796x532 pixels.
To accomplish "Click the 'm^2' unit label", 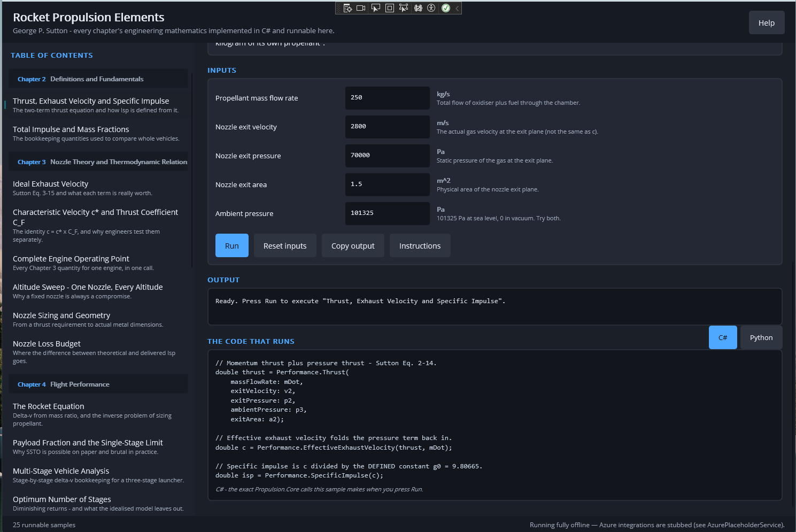I will click(444, 181).
